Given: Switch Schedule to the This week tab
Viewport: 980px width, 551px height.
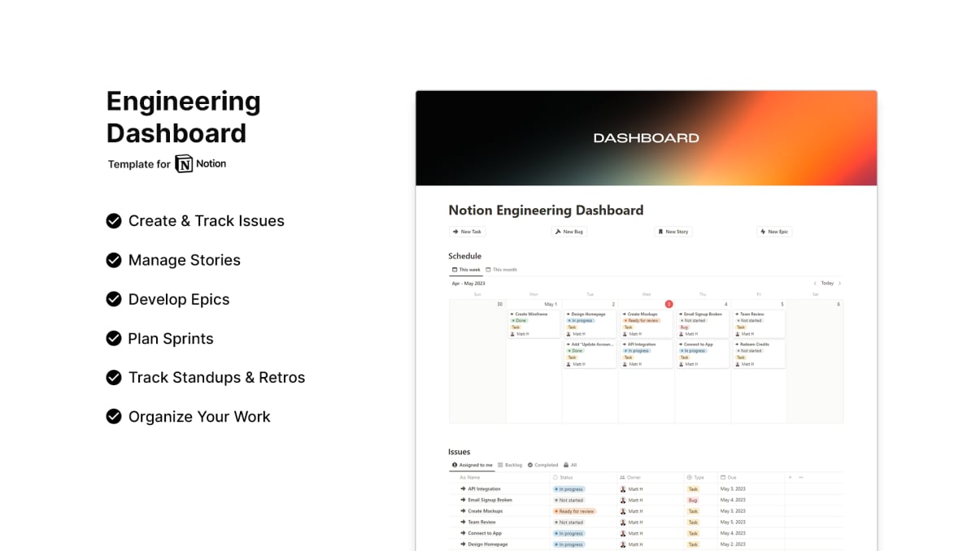Looking at the screenshot, I should pos(466,270).
